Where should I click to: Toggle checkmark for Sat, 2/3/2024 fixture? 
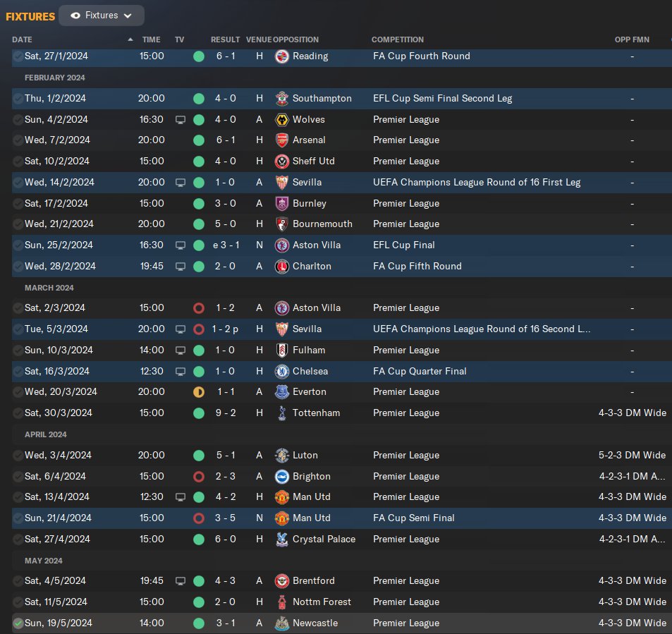[18, 307]
